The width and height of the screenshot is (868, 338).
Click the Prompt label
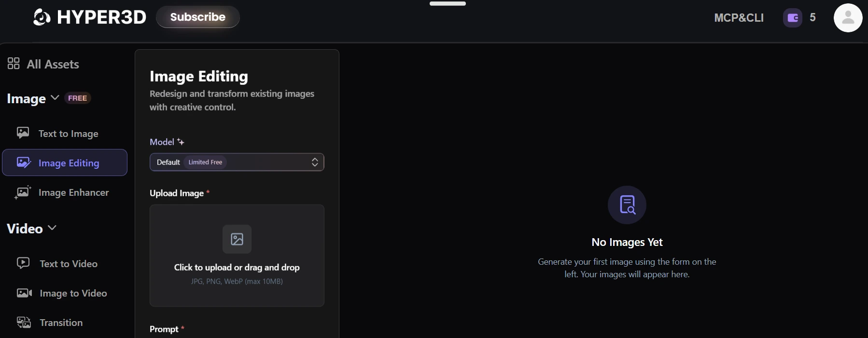164,329
